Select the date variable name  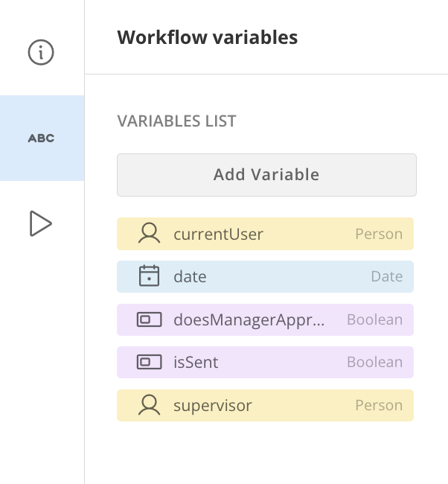coord(190,277)
